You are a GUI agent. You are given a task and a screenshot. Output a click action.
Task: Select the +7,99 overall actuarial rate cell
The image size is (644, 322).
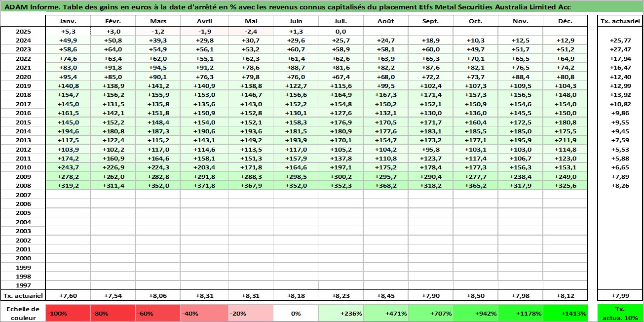[620, 296]
